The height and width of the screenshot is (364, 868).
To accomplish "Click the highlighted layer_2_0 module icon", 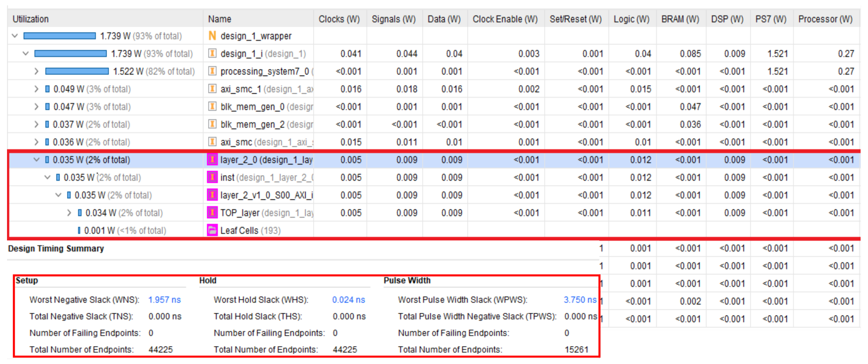I will [212, 160].
